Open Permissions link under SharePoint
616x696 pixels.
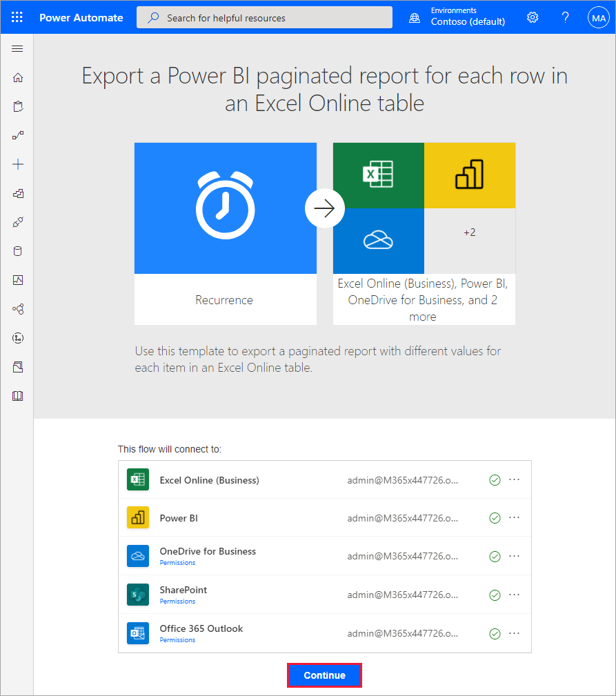click(x=177, y=601)
